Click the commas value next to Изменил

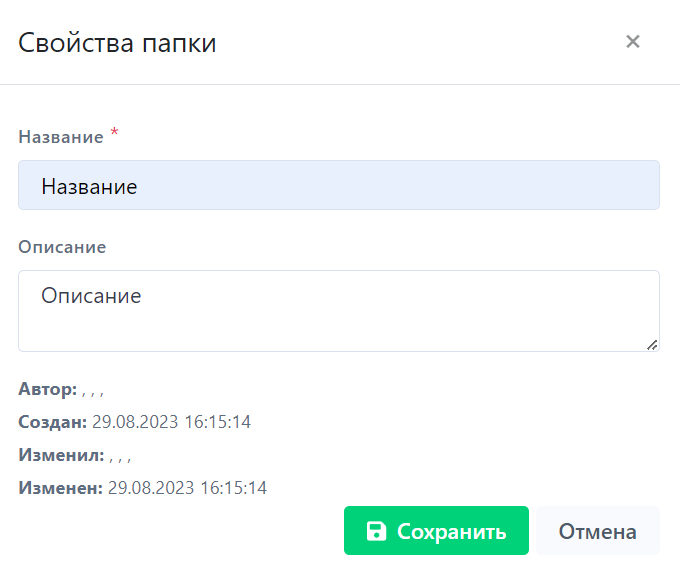pos(120,457)
